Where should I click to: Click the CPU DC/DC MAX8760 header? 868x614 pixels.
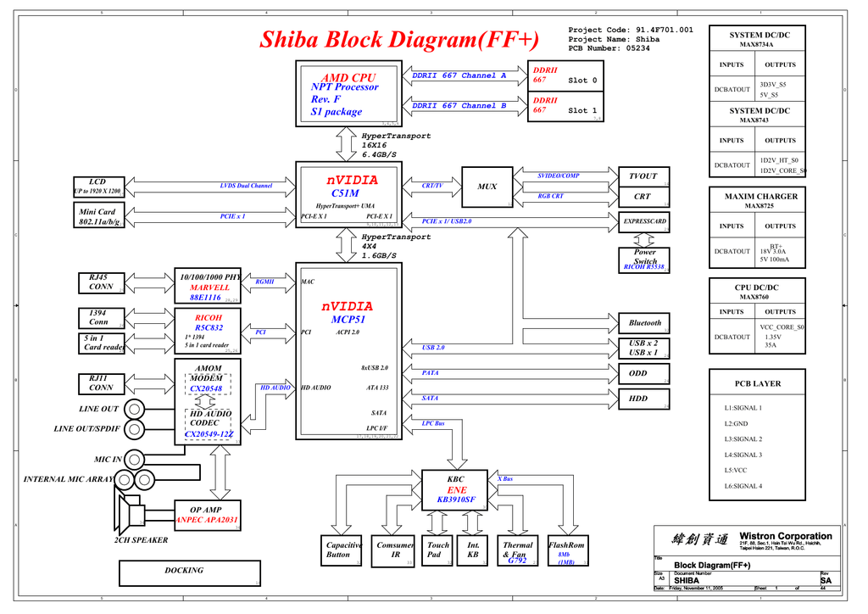click(x=758, y=292)
